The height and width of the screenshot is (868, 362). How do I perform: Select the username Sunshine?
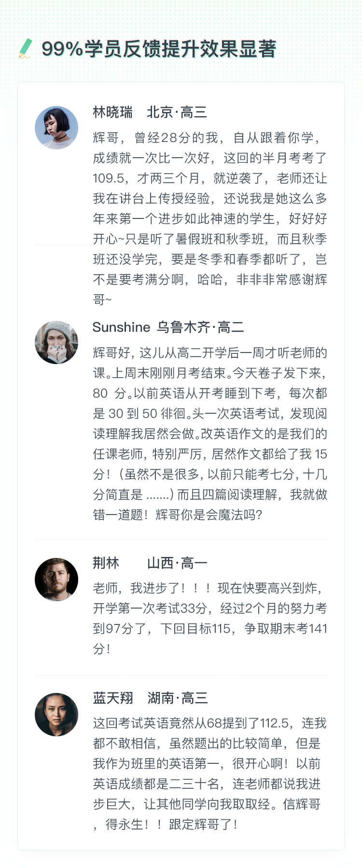click(x=121, y=327)
